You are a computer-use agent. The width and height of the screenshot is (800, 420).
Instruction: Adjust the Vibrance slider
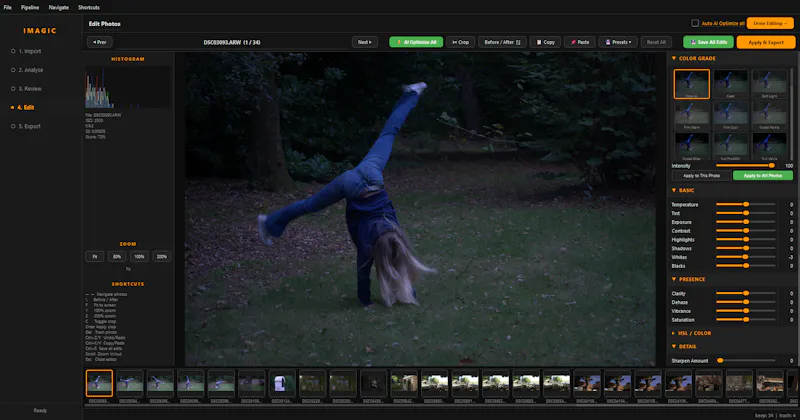click(745, 311)
